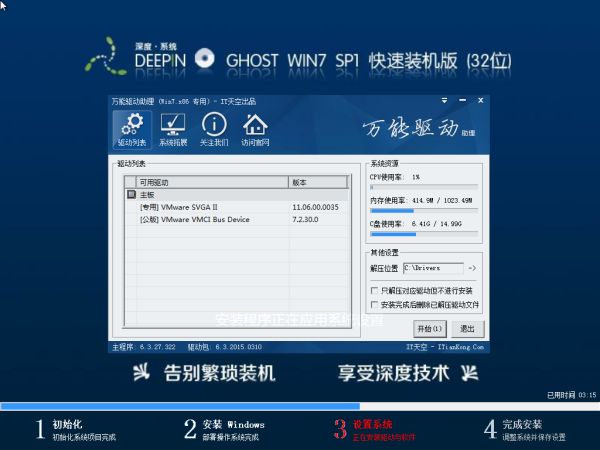Click the 主程序 6.3.27.322 status text
600x450 pixels.
pos(143,347)
